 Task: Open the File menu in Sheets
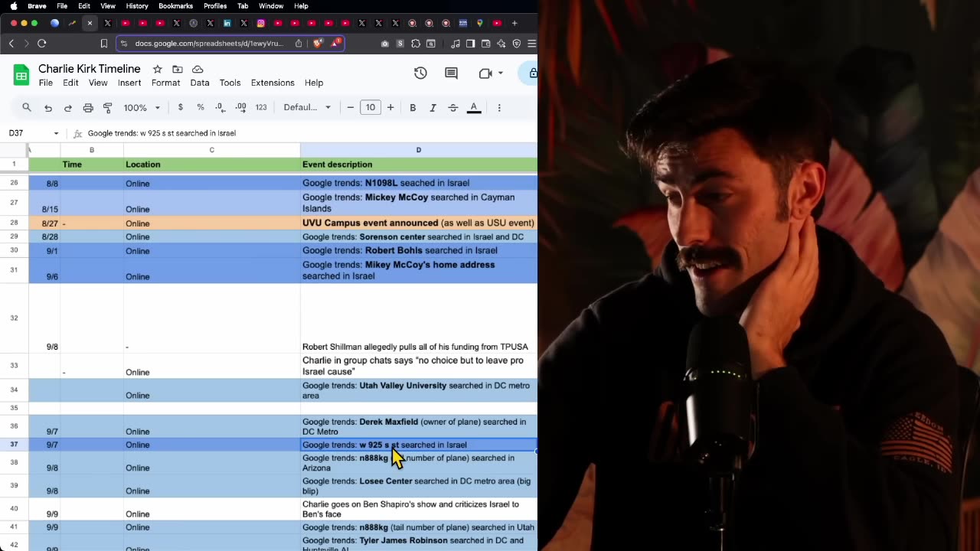46,83
